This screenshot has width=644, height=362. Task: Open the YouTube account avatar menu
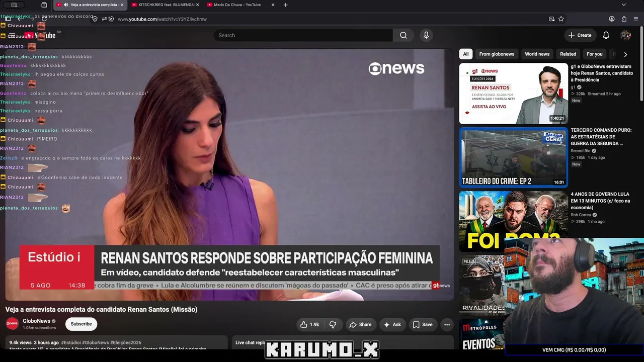pos(626,35)
